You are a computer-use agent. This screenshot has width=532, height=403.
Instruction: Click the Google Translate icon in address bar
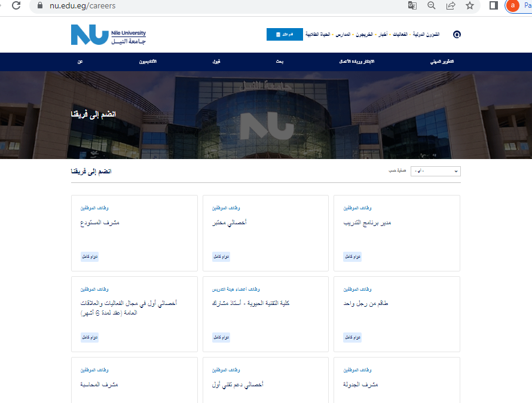(412, 6)
